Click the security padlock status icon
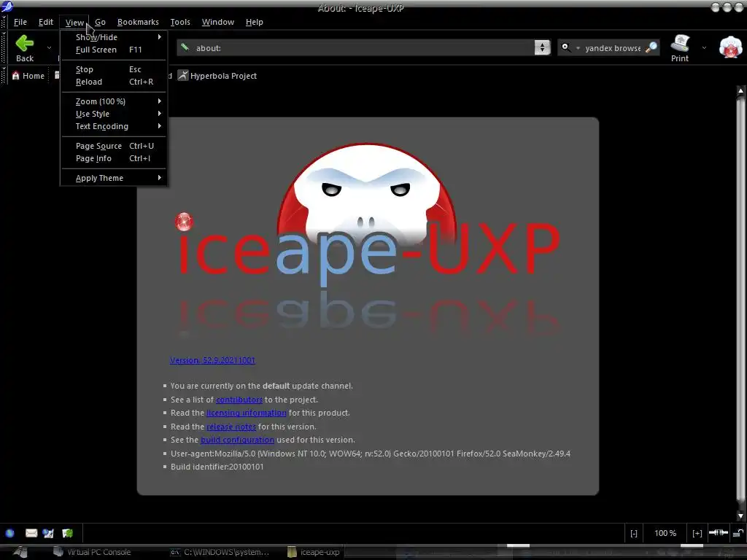This screenshot has height=560, width=747. click(738, 533)
